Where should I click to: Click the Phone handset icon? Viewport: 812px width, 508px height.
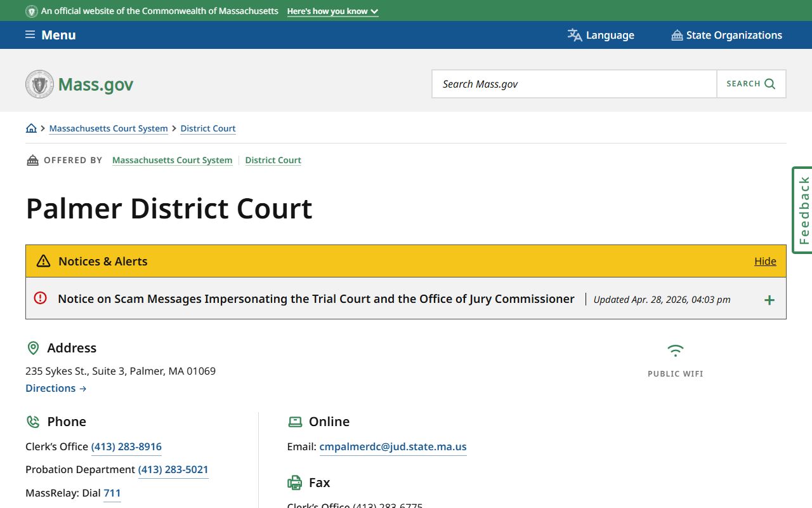tap(33, 422)
